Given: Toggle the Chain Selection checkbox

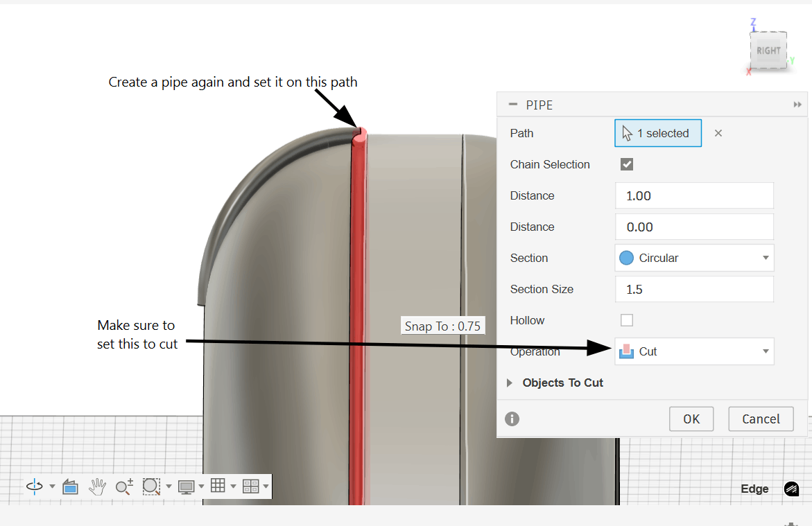Looking at the screenshot, I should coord(627,165).
